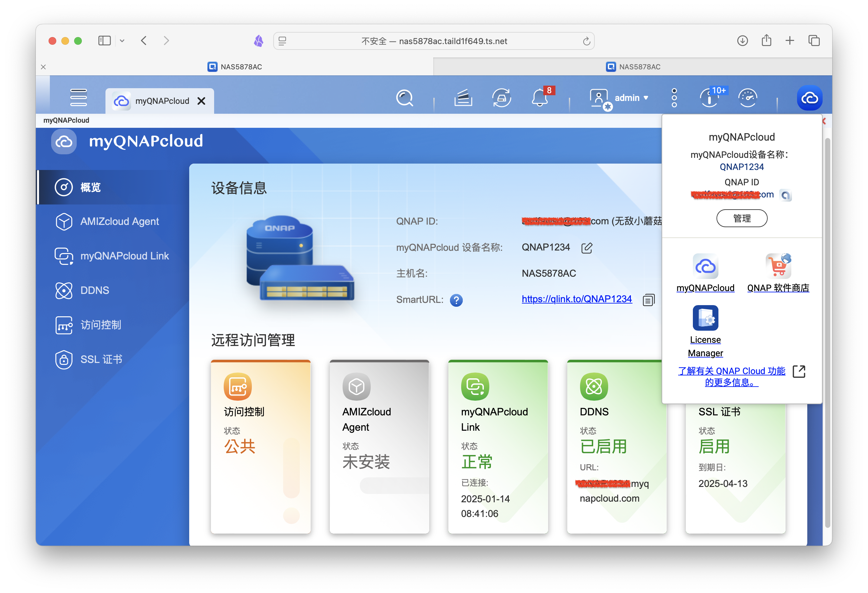Switch to the second NAS5878AC browser tab

[633, 67]
